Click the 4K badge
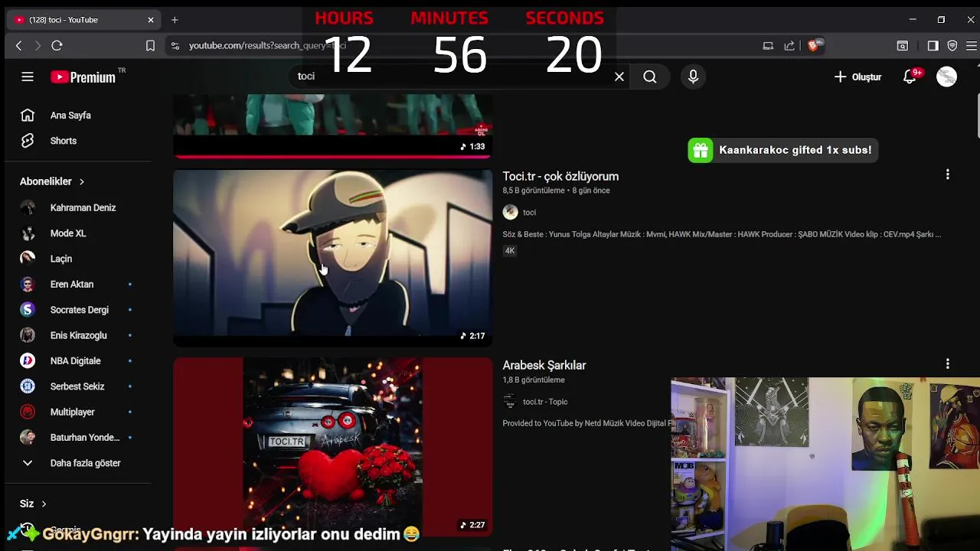Viewport: 980px width, 551px height. click(x=510, y=251)
